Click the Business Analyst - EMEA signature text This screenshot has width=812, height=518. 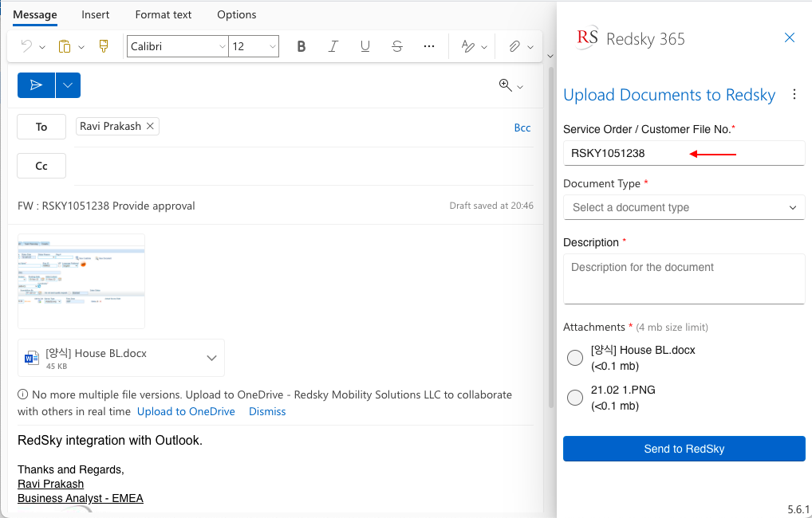click(81, 498)
